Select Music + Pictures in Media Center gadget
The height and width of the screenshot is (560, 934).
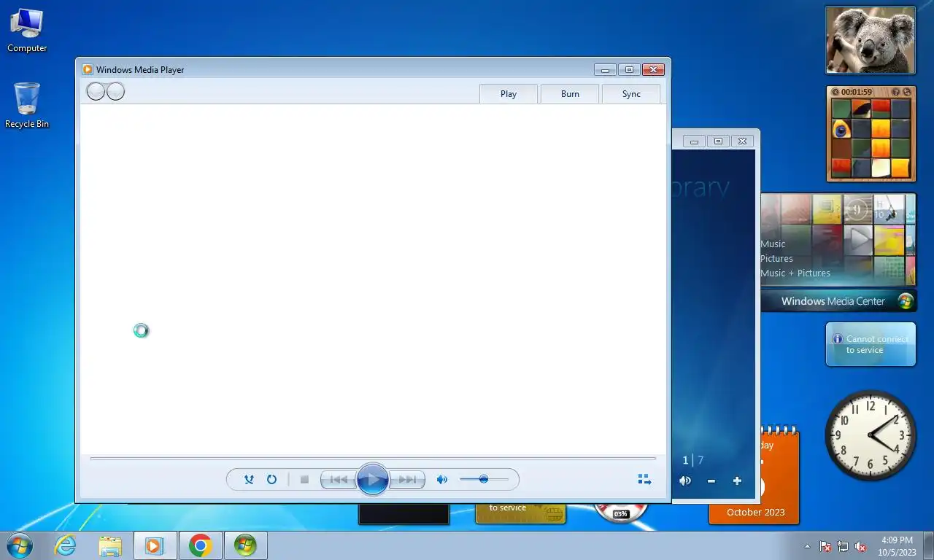(x=795, y=273)
